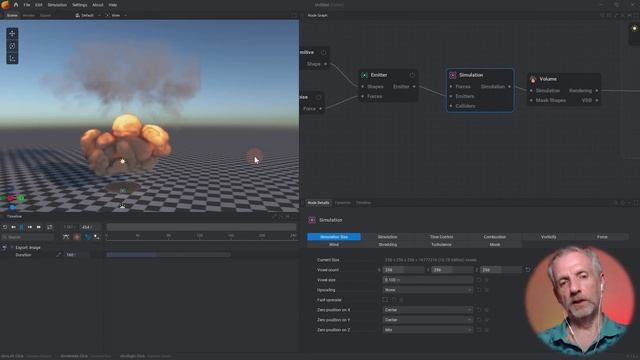This screenshot has height=360, width=640.
Task: Click the Emitter output port on the Emitter node
Action: [x=414, y=87]
